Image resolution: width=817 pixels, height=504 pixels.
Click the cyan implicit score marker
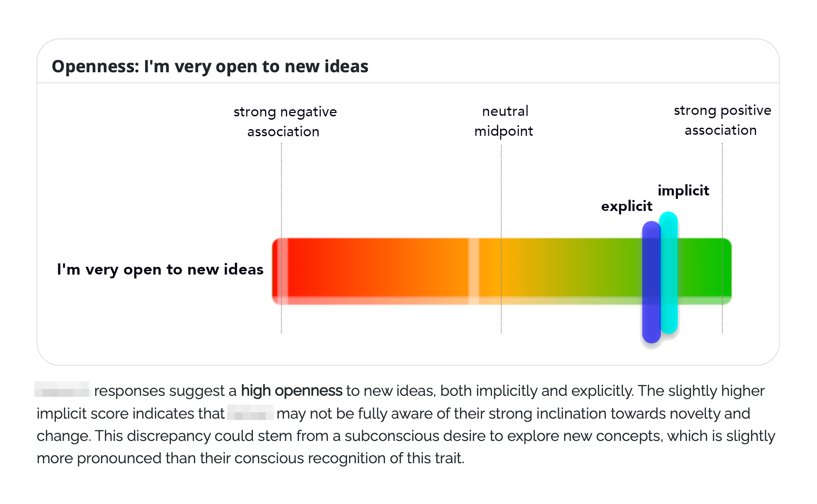(669, 273)
